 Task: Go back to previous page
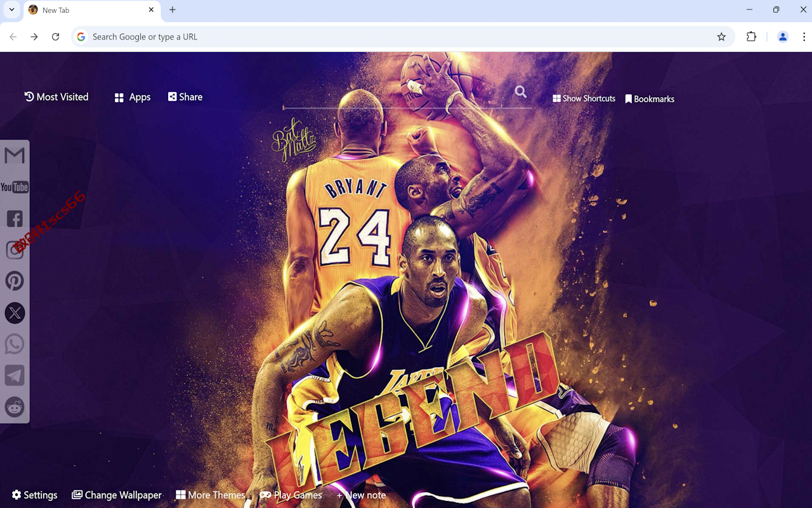[x=13, y=37]
